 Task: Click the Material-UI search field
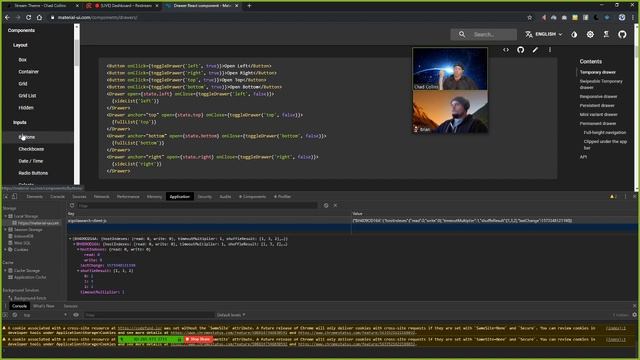point(484,34)
